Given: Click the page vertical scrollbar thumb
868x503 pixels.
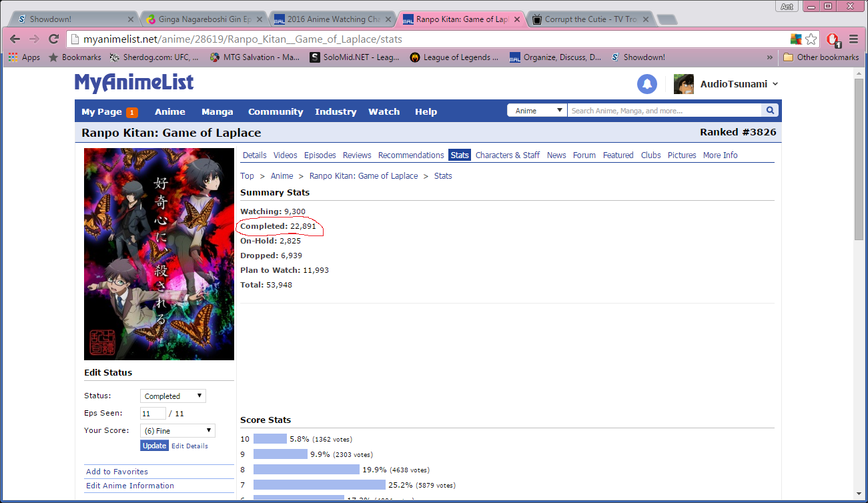Looking at the screenshot, I should point(859,159).
